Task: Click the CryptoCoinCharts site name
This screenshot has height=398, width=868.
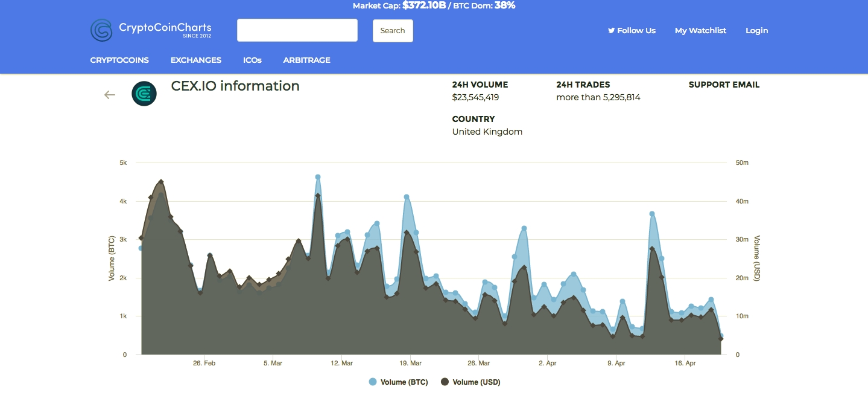Action: (x=165, y=28)
